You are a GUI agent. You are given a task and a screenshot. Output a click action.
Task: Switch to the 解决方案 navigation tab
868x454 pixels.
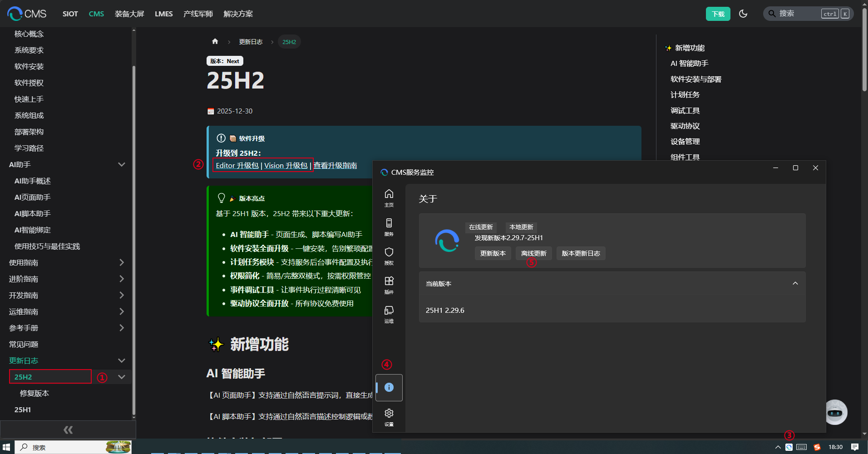click(x=237, y=14)
